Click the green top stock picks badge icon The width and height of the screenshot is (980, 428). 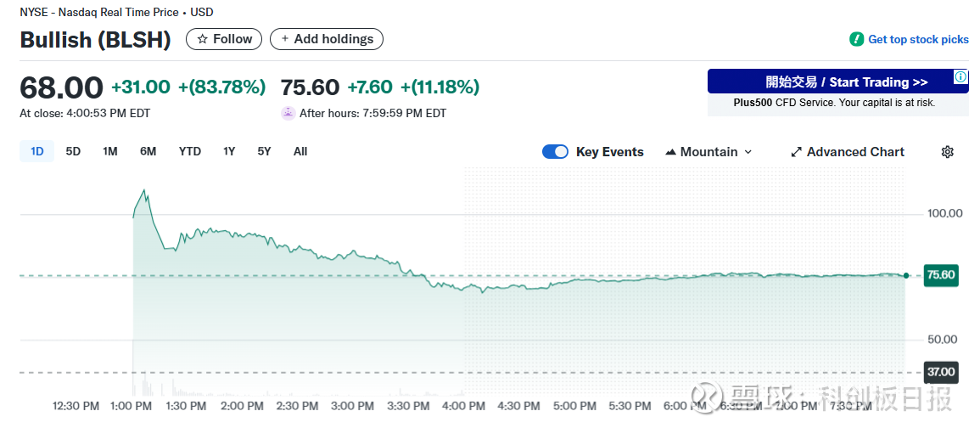[856, 39]
